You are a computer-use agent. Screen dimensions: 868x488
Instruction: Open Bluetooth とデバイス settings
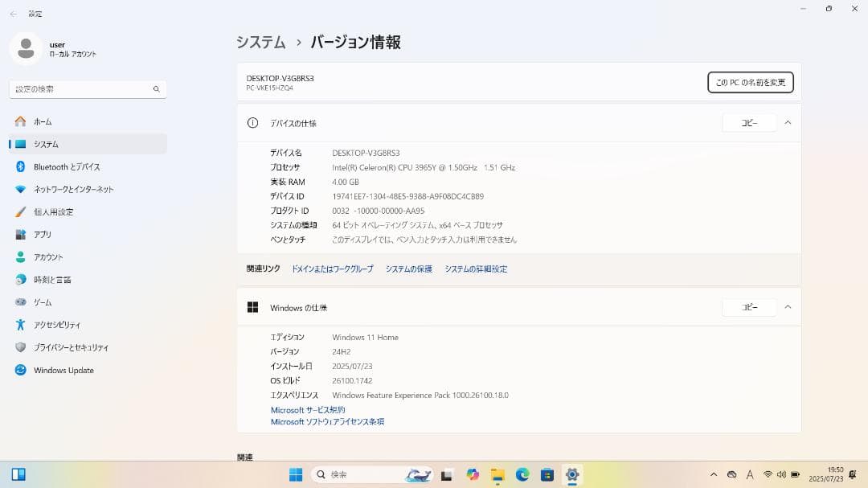pyautogui.click(x=88, y=166)
